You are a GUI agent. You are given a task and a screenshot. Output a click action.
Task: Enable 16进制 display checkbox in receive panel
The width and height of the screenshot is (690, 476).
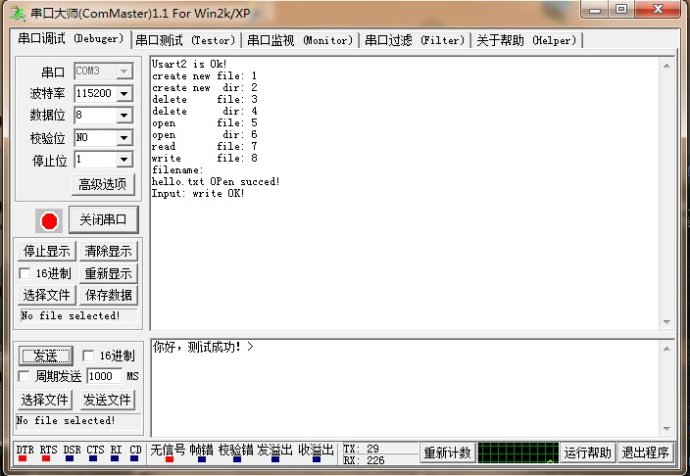coord(25,273)
